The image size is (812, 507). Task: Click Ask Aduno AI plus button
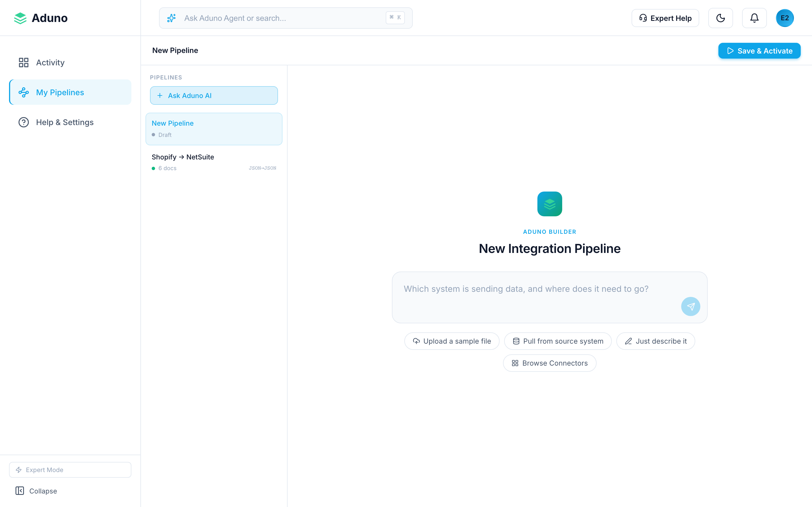coord(214,95)
